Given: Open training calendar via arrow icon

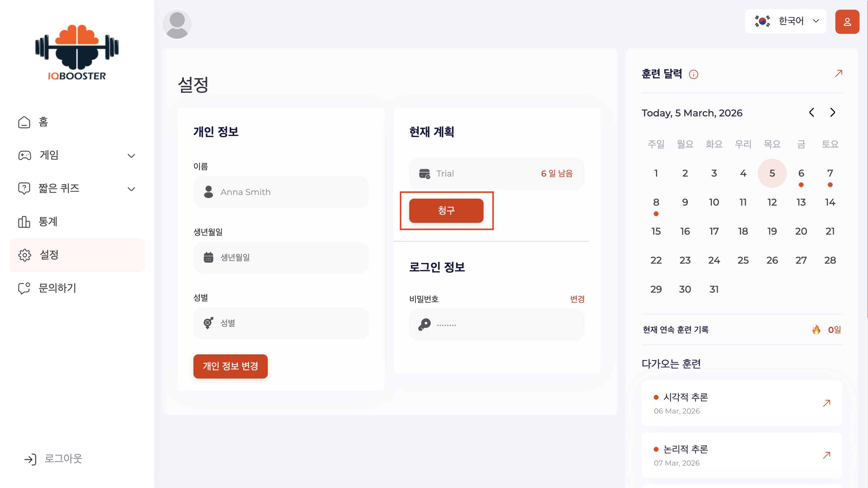Looking at the screenshot, I should coord(838,73).
